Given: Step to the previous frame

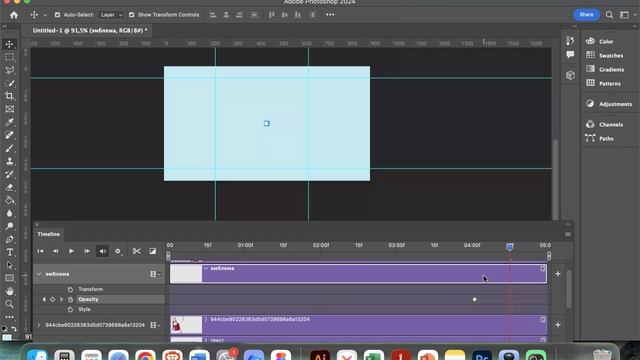Looking at the screenshot, I should point(56,251).
